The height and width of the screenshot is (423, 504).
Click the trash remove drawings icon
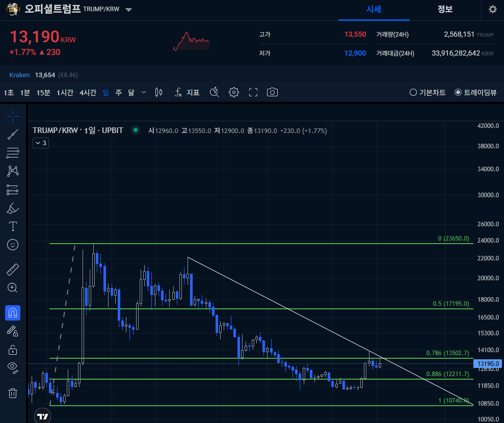[x=13, y=393]
